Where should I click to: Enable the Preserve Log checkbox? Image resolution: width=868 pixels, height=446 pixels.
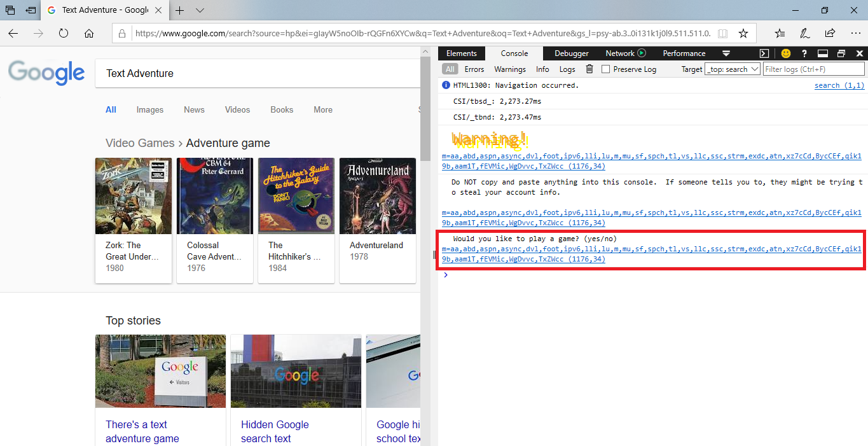coord(606,69)
